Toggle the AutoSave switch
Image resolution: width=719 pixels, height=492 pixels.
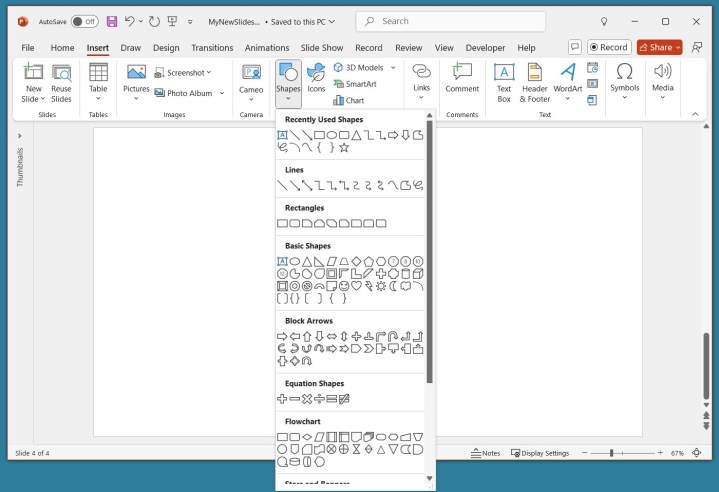point(84,21)
